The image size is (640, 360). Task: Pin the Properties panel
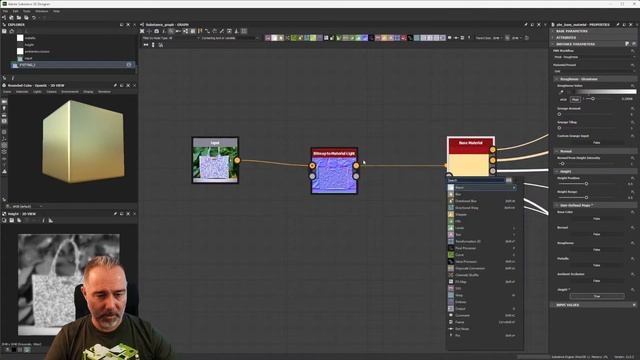point(618,24)
